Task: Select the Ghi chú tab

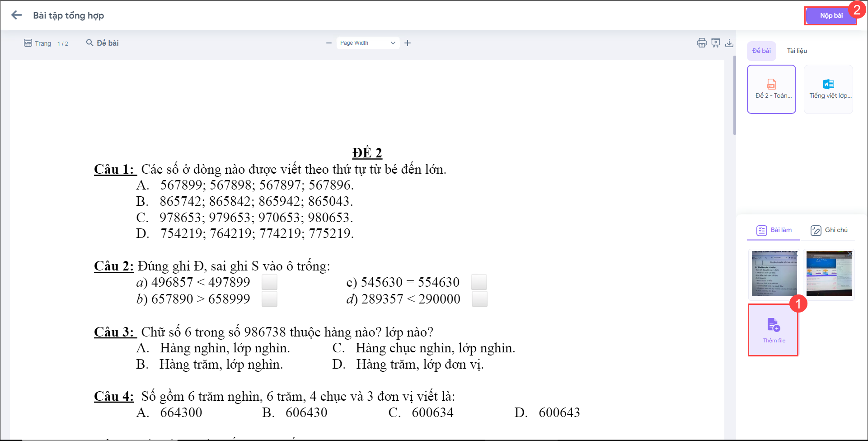Action: (829, 230)
